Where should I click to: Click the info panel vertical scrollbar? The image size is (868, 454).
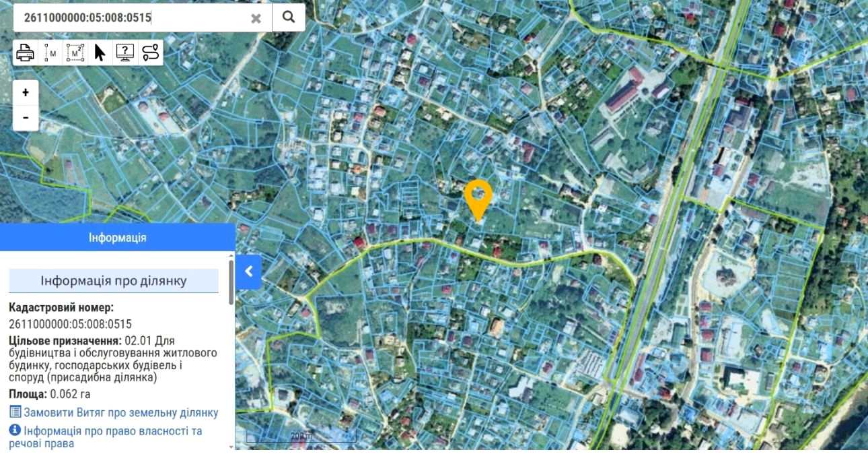click(231, 283)
